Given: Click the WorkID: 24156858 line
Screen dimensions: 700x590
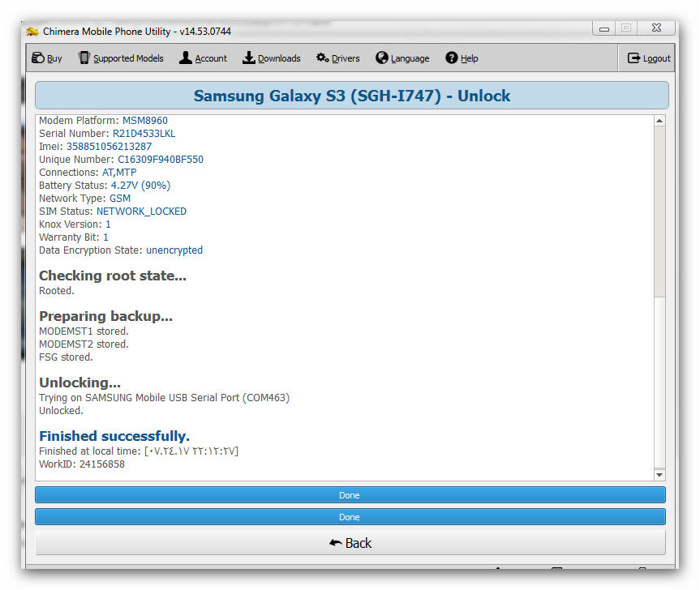Looking at the screenshot, I should click(82, 464).
